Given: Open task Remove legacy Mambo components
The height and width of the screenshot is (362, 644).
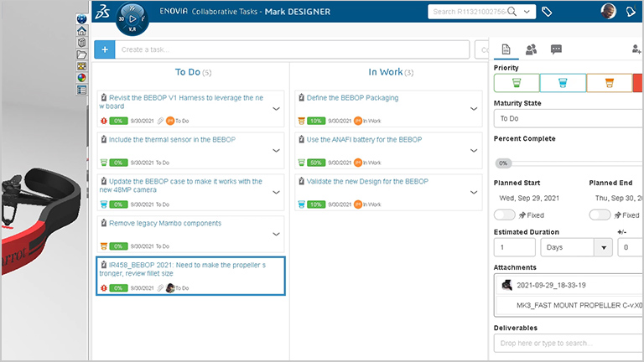Looking at the screenshot, I should pos(165,224).
